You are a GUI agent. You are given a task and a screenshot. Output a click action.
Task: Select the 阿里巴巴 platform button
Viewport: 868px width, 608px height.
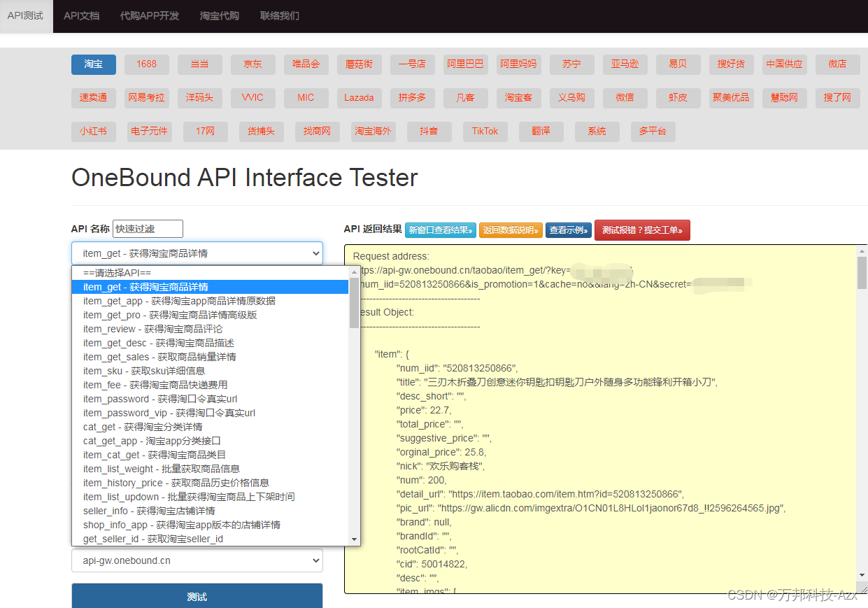coord(466,64)
